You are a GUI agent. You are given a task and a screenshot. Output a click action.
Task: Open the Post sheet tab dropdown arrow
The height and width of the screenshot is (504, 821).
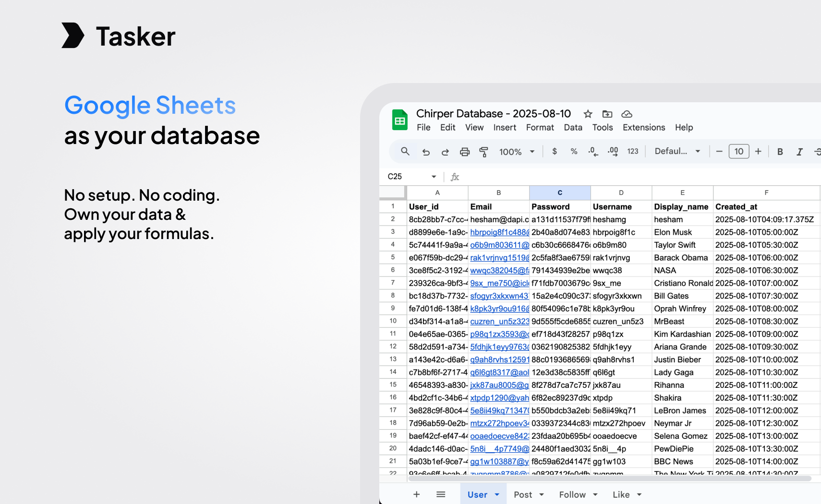coord(542,494)
